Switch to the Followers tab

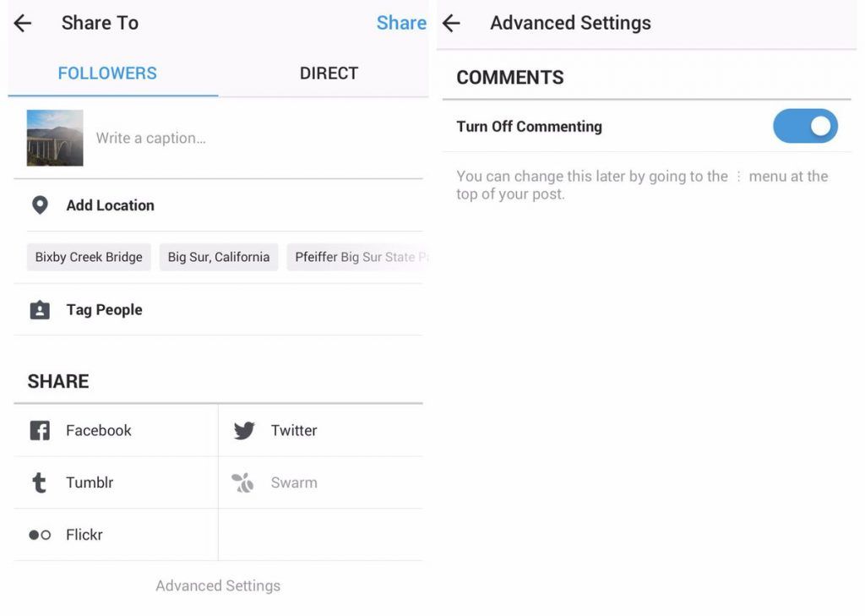107,74
